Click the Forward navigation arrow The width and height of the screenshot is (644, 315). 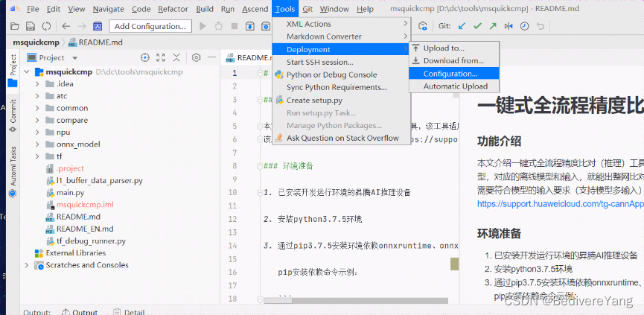pyautogui.click(x=82, y=26)
